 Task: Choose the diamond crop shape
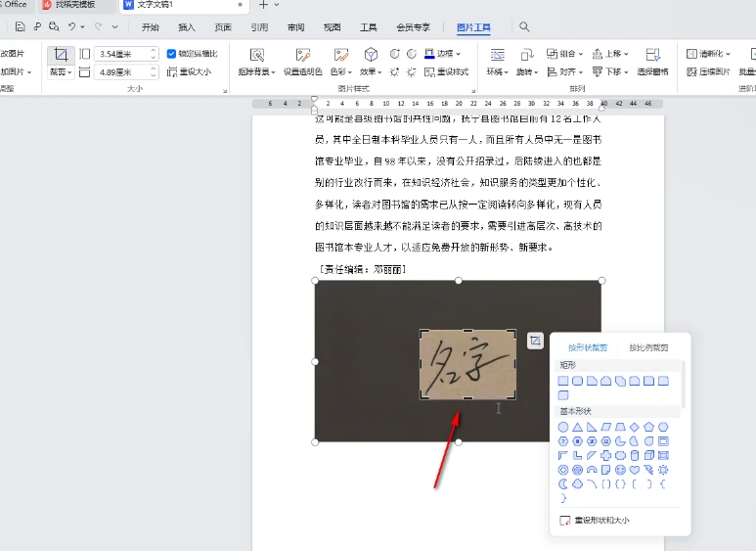(x=635, y=427)
